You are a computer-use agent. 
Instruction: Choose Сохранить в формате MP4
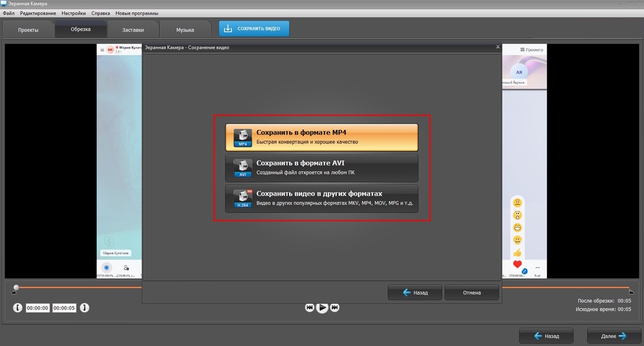[x=321, y=138]
